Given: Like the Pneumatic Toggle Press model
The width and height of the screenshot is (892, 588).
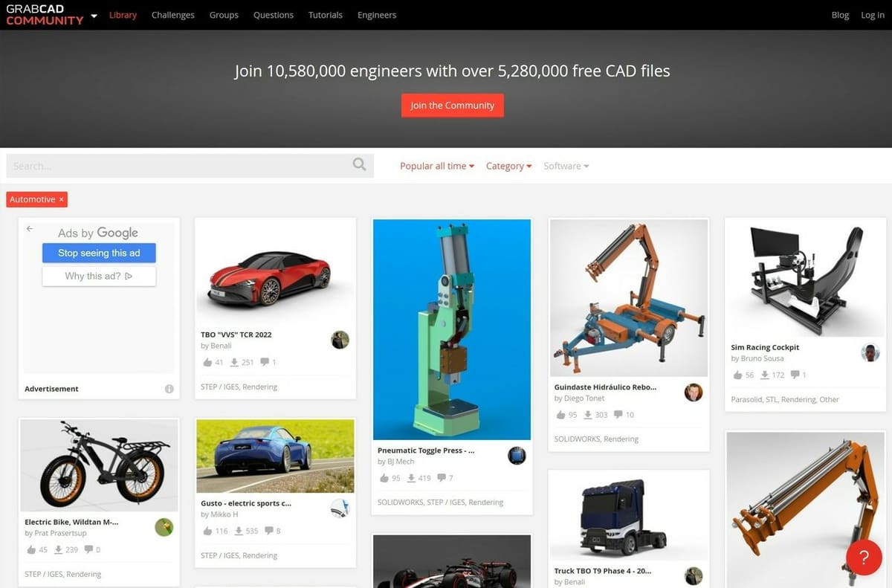Looking at the screenshot, I should click(384, 478).
